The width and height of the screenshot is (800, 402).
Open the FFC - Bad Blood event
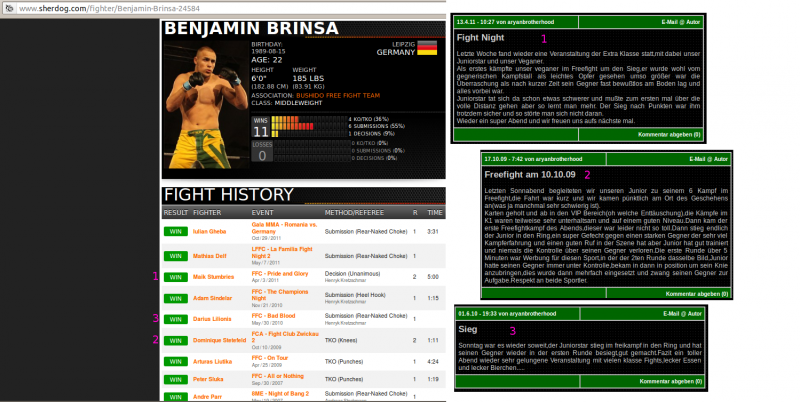click(x=273, y=316)
